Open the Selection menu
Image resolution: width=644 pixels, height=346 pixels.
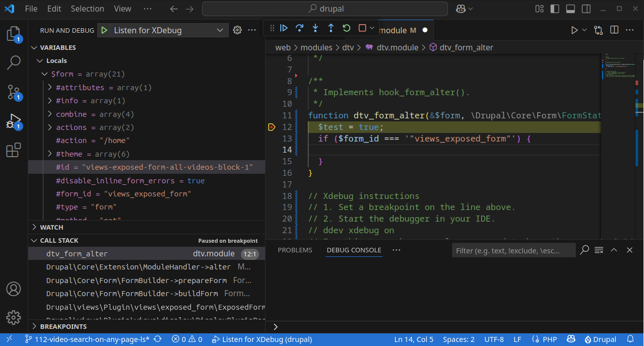coord(87,9)
